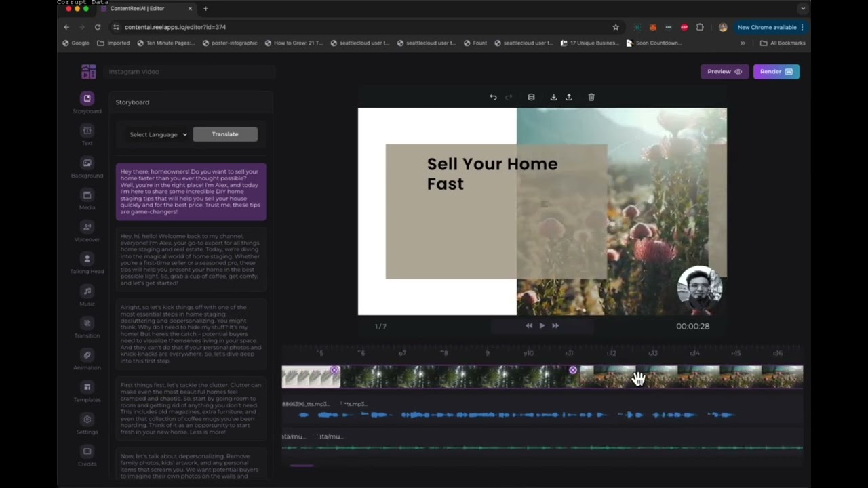Open the Templates panel
Image resolution: width=868 pixels, height=488 pixels.
click(87, 392)
